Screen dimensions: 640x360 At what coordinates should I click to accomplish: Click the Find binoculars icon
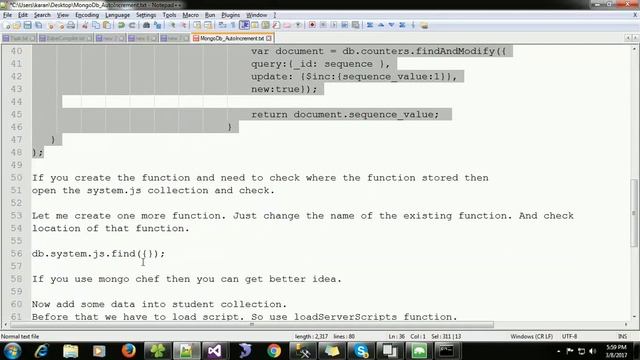click(x=147, y=25)
